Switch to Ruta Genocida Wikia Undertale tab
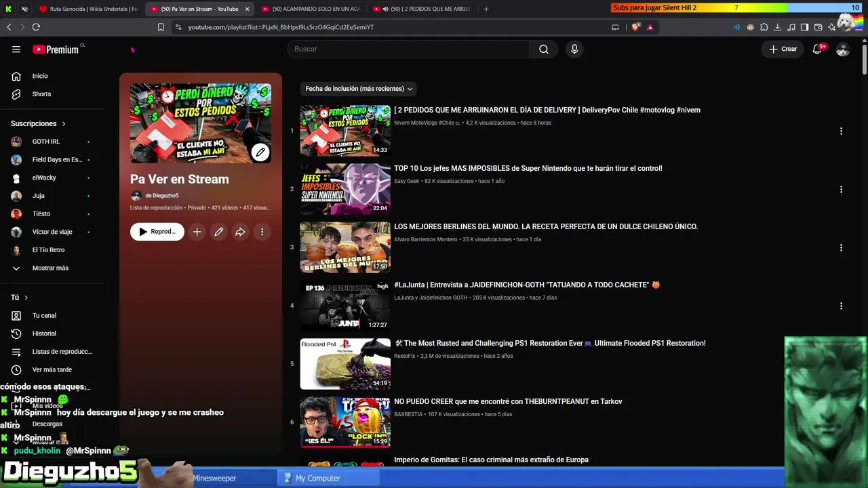 (x=88, y=9)
